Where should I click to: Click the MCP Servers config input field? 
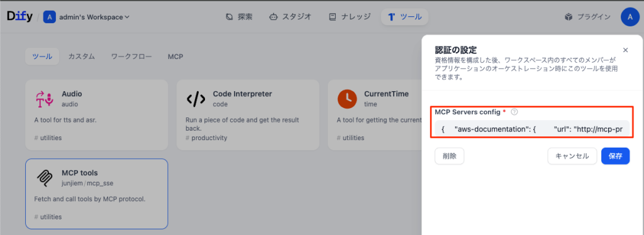[x=532, y=129]
